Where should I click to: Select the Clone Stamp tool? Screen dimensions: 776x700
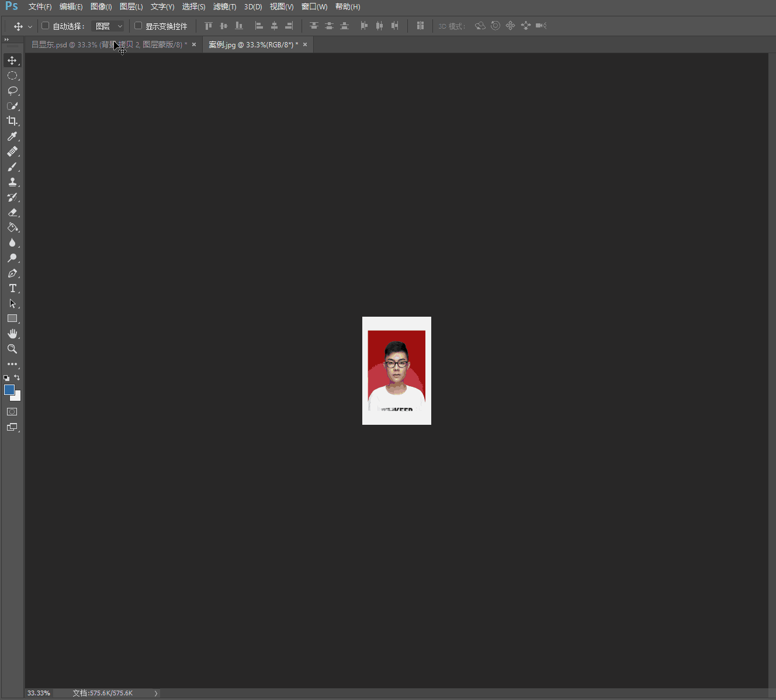pos(12,182)
